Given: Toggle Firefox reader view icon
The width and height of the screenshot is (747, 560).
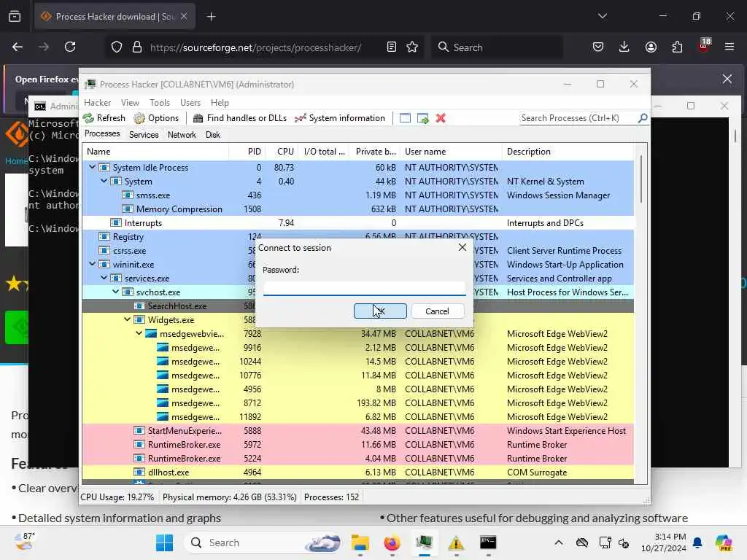Looking at the screenshot, I should [391, 47].
